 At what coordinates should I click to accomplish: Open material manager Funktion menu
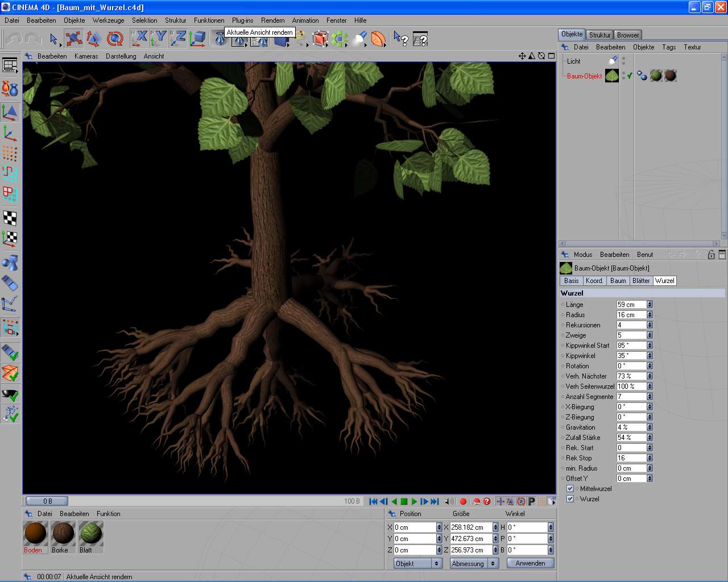pos(109,514)
